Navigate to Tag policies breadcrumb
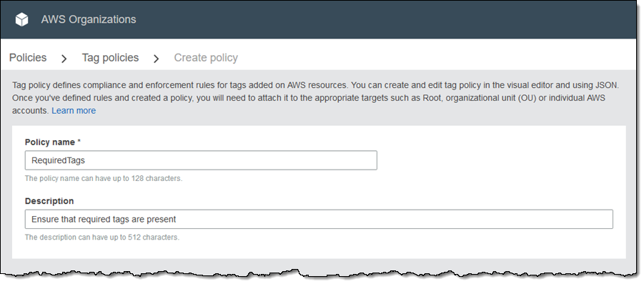Screen dimensions: 644x284 coord(110,57)
